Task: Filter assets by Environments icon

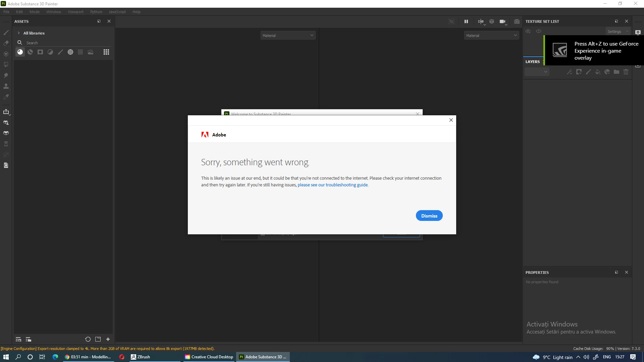Action: (91, 52)
